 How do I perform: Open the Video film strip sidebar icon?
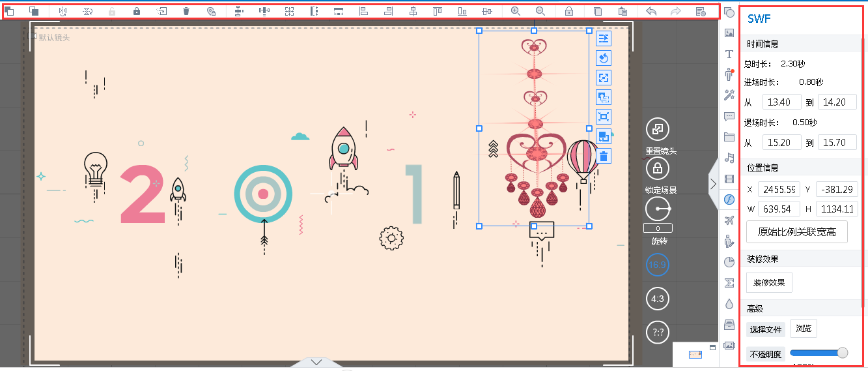tap(729, 179)
